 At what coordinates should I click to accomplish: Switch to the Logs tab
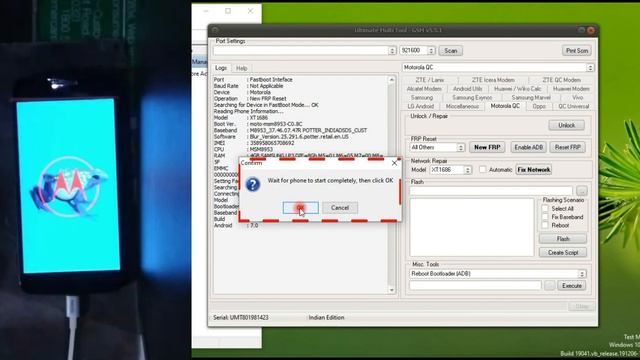coord(221,68)
